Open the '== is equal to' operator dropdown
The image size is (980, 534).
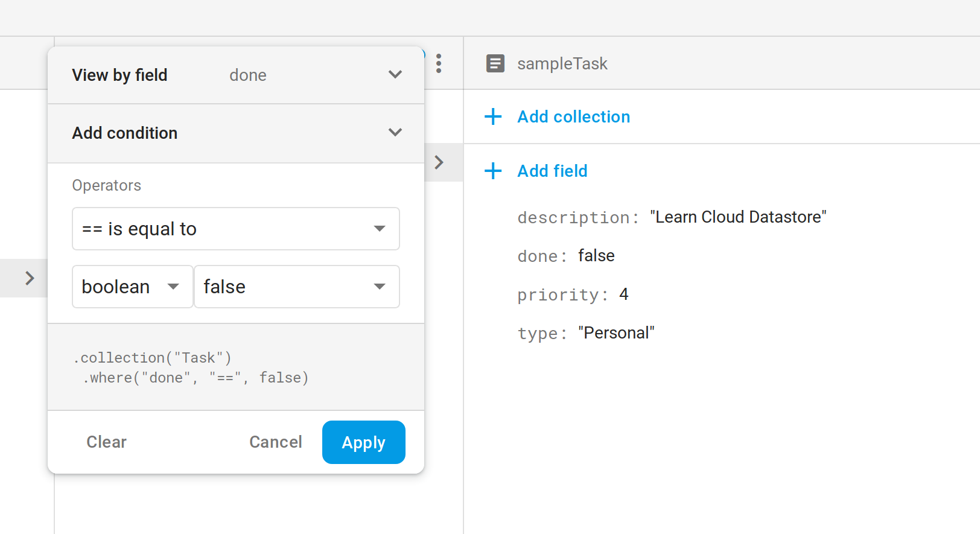[236, 229]
